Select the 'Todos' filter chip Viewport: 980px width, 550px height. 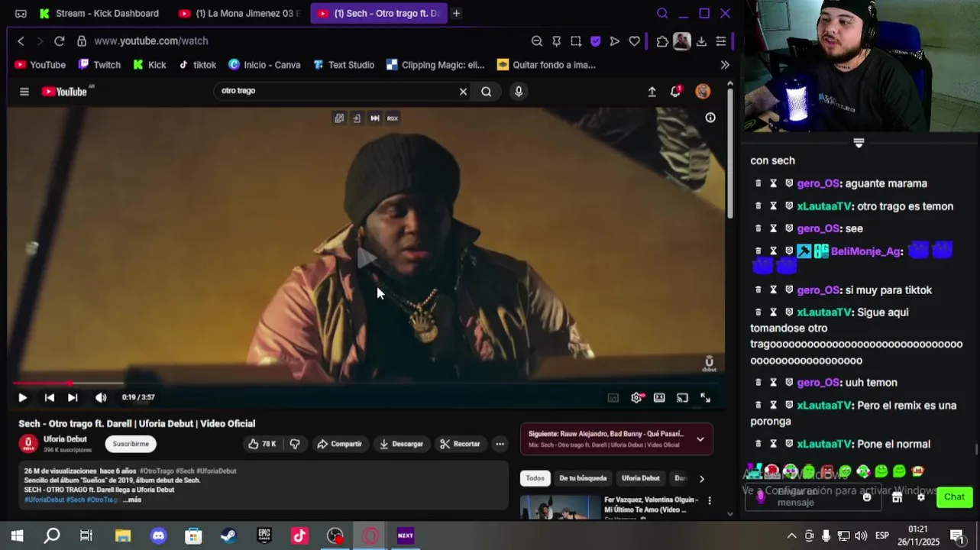click(x=535, y=478)
